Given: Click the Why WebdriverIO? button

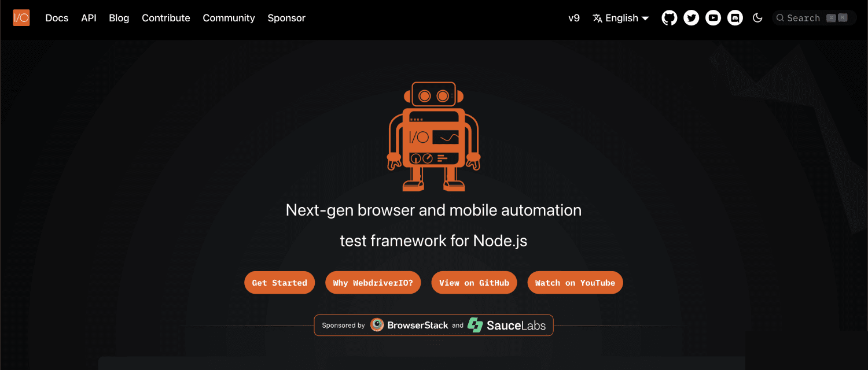Looking at the screenshot, I should 373,283.
